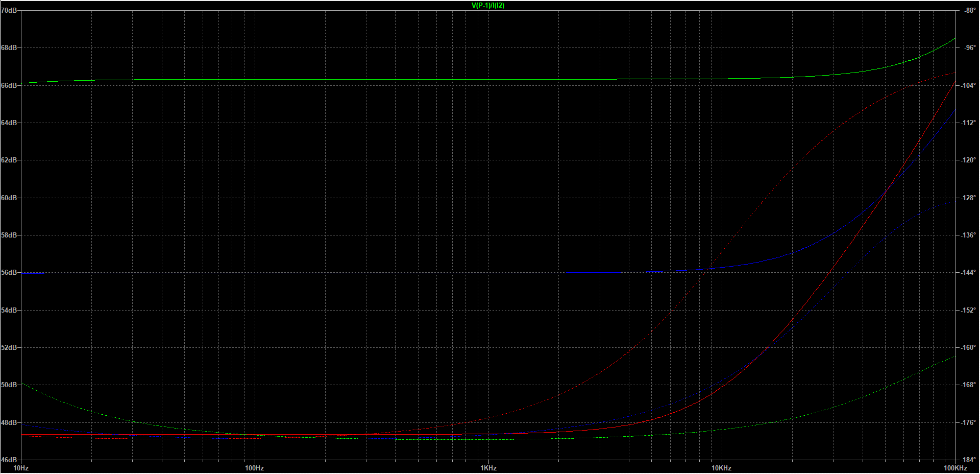980x474 pixels.
Task: Select the 58dB axis tick label
Action: pyautogui.click(x=9, y=235)
